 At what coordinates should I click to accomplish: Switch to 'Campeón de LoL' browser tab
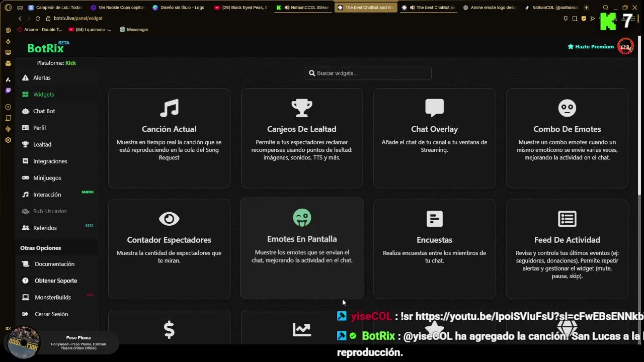click(55, 8)
